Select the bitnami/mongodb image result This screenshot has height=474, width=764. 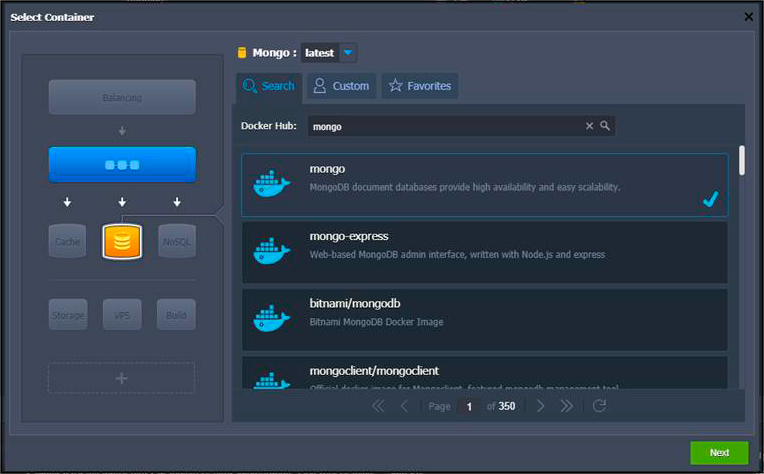click(485, 320)
